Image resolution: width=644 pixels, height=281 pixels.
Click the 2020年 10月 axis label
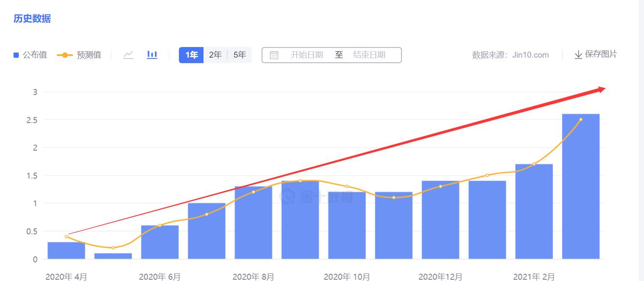347,277
